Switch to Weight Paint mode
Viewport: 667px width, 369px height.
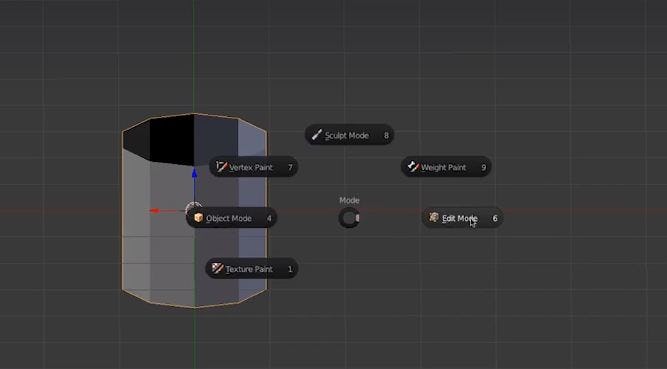[x=446, y=167]
